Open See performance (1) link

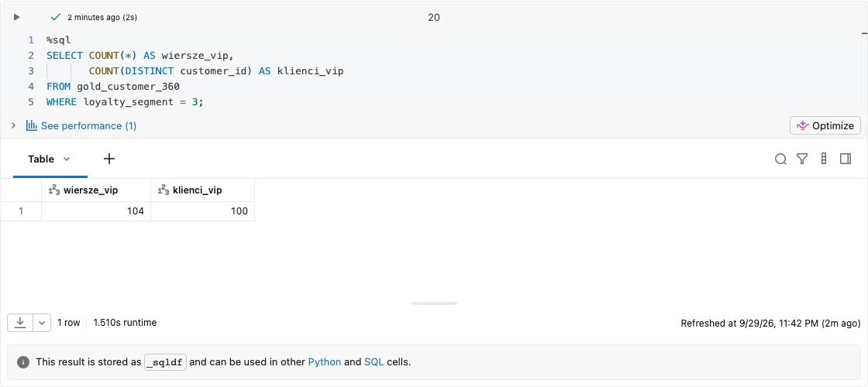88,125
